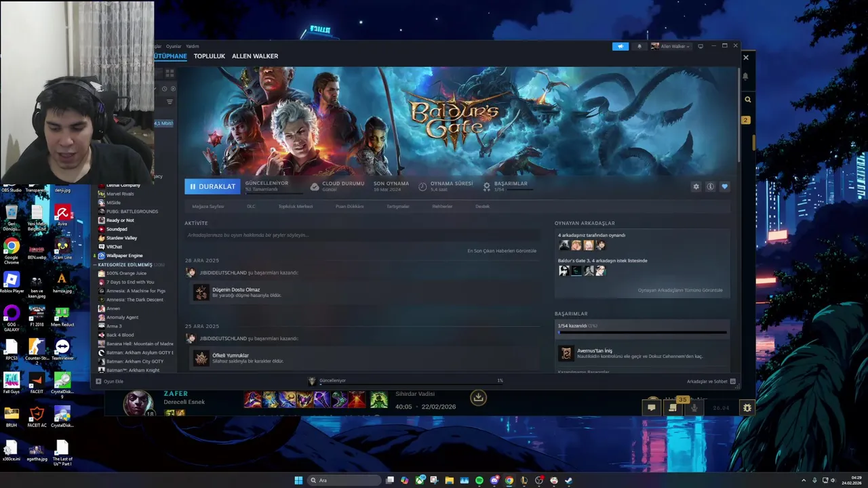Open the Oyunlar menu
Viewport: 868px width, 488px height.
point(174,46)
